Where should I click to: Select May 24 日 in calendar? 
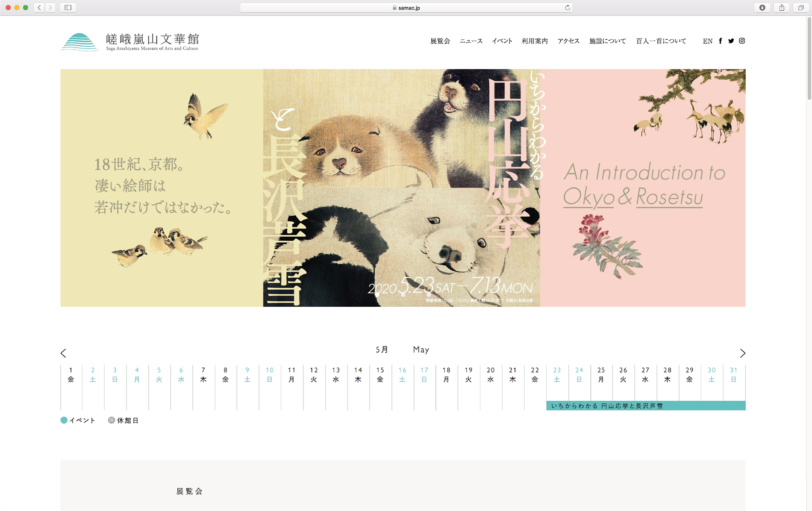tap(579, 375)
